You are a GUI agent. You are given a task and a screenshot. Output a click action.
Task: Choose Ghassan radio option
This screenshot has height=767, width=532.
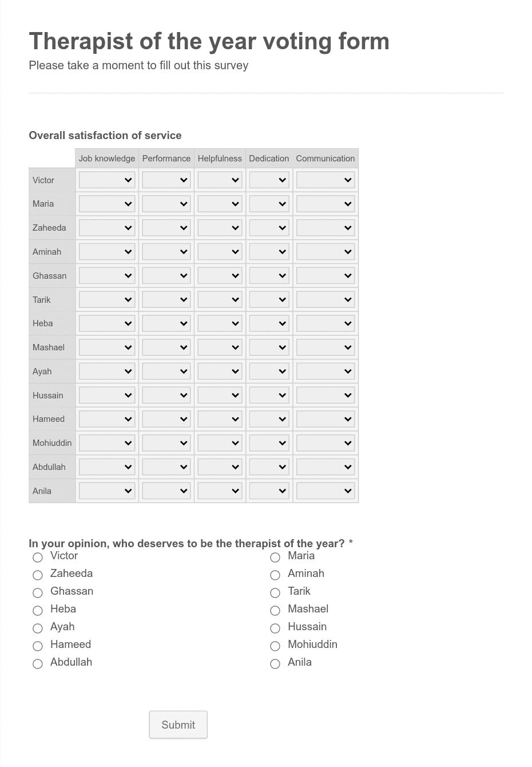[x=38, y=593]
